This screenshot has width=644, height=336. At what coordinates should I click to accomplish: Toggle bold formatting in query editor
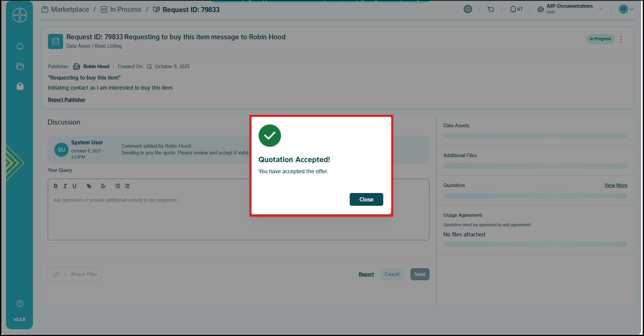coord(56,186)
